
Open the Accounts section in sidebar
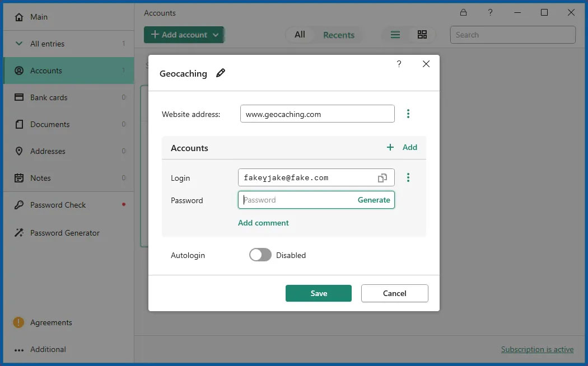[69, 71]
